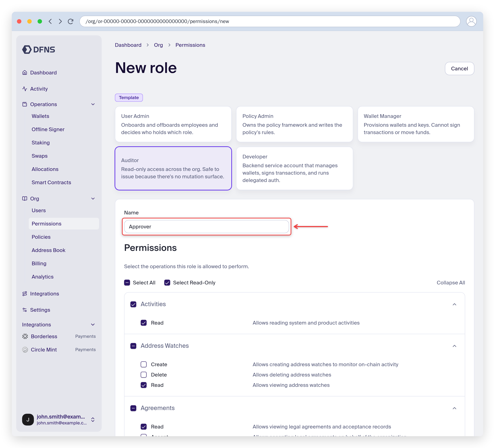Click the Org book icon
495x448 pixels.
[24, 198]
